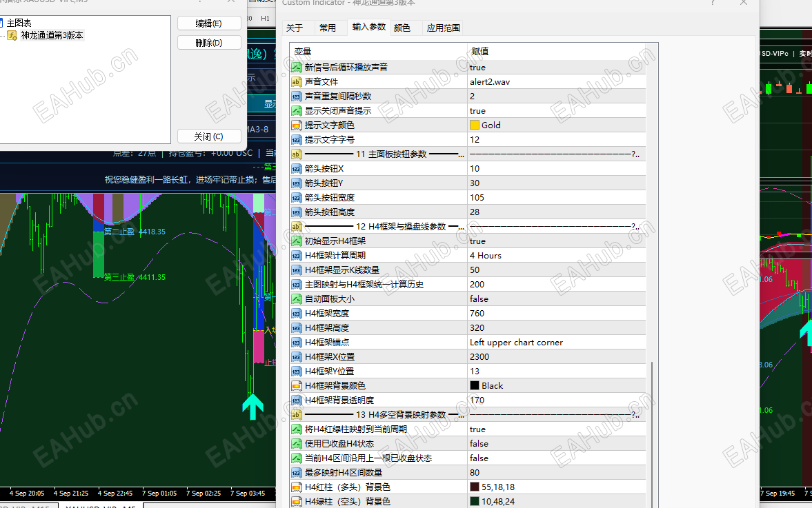The image size is (812, 508).
Task: Click the 123 icon beside 声音重复间隔秒数
Action: pos(296,96)
